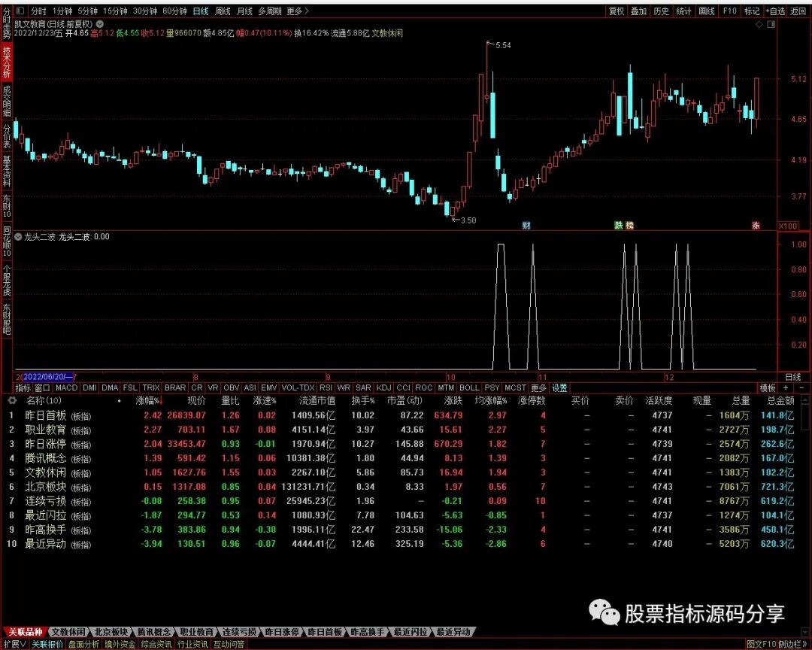Click the 标记 mark button
This screenshot has width=812, height=650.
[x=751, y=11]
